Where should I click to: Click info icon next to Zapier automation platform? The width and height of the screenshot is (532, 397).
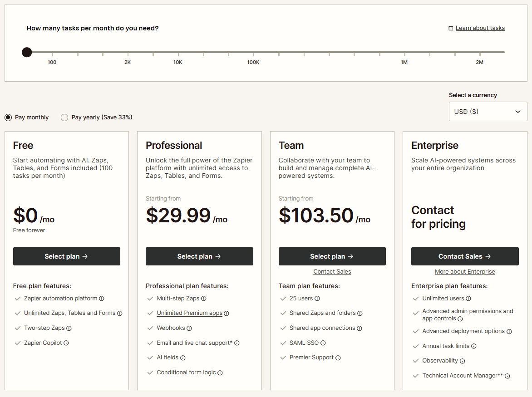[101, 299]
